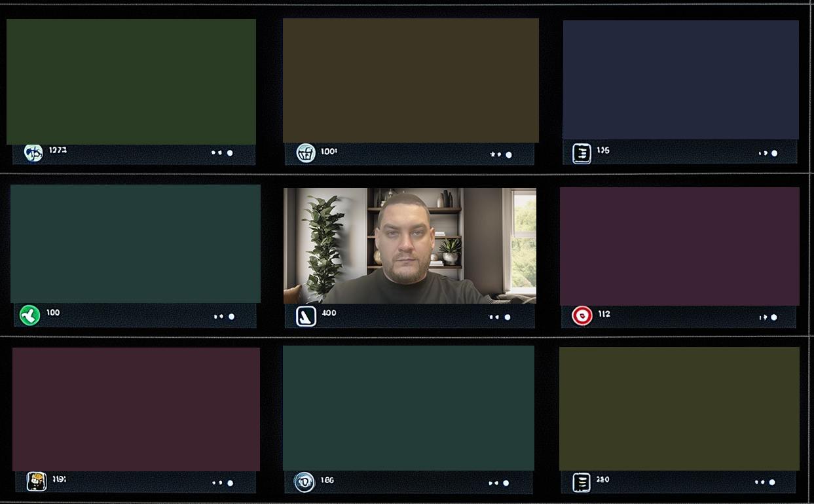Click the 112 label under maroon tile
This screenshot has height=504, width=814.
[x=604, y=314]
